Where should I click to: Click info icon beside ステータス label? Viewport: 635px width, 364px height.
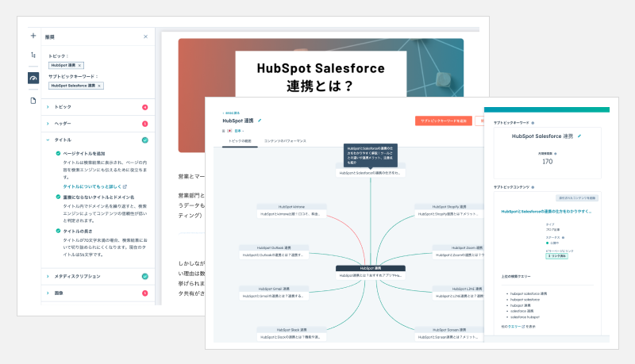point(564,237)
